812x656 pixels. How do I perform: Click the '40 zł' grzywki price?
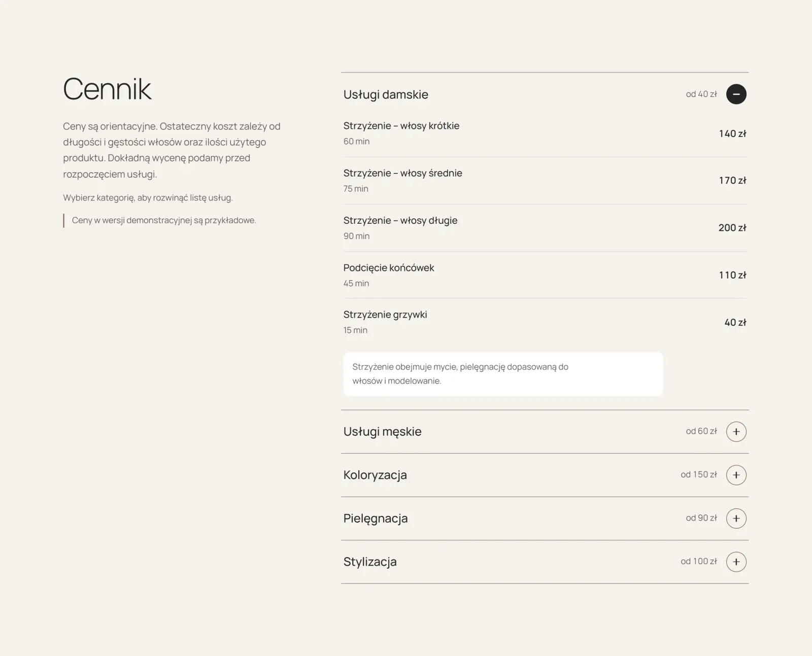735,322
